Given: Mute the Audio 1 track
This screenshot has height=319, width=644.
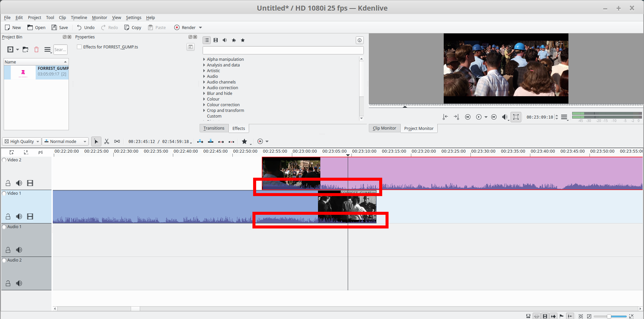Looking at the screenshot, I should 19,250.
